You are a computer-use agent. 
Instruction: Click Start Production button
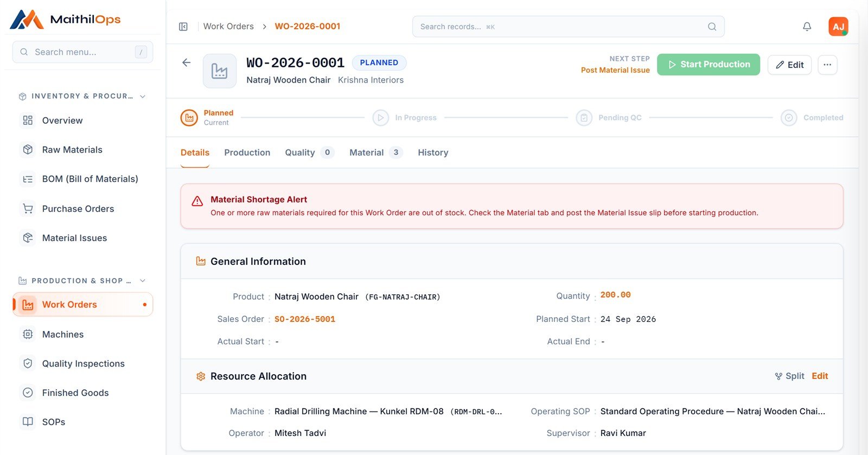tap(709, 65)
